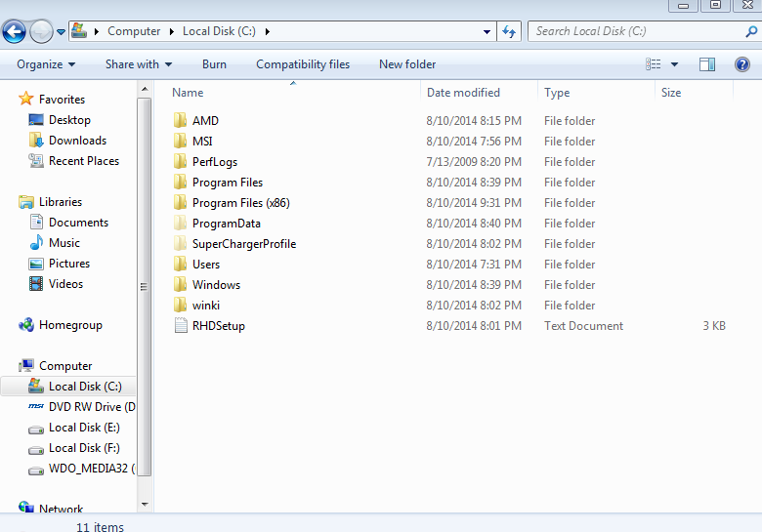Select the Users folder name
Viewport: 762px width, 532px height.
206,265
